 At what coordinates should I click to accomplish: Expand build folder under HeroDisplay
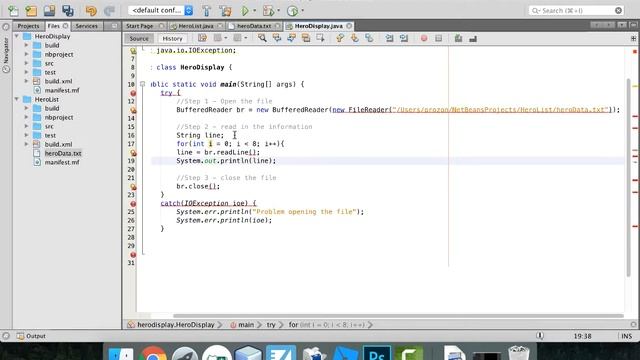pos(27,45)
